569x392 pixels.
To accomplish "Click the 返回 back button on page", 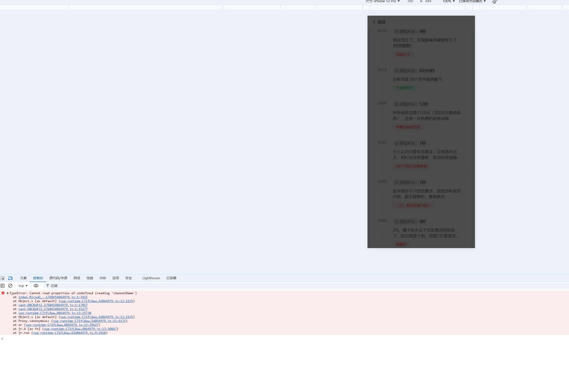I will [379, 22].
